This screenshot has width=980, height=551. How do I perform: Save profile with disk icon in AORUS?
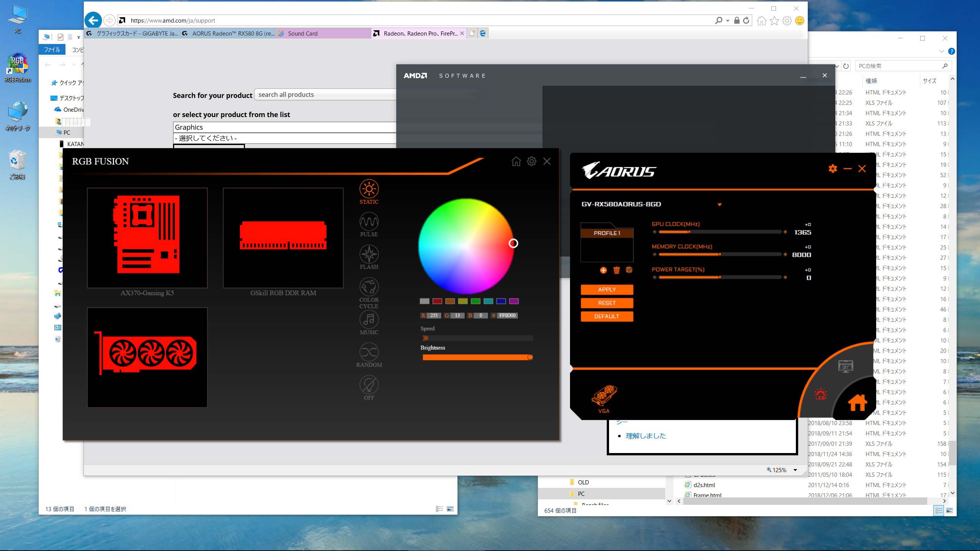629,270
